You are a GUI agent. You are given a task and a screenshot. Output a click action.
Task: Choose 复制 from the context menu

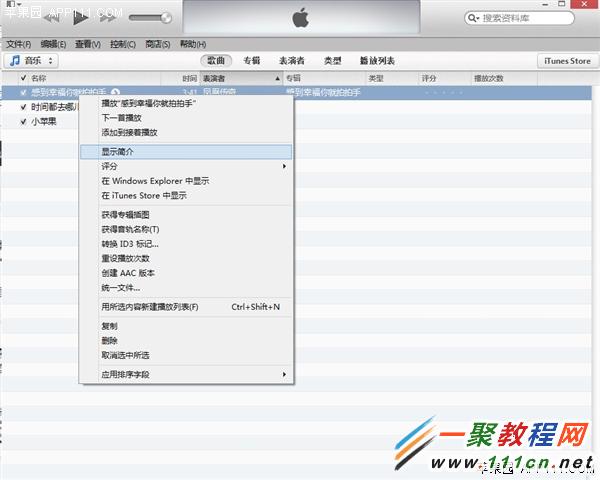point(186,326)
